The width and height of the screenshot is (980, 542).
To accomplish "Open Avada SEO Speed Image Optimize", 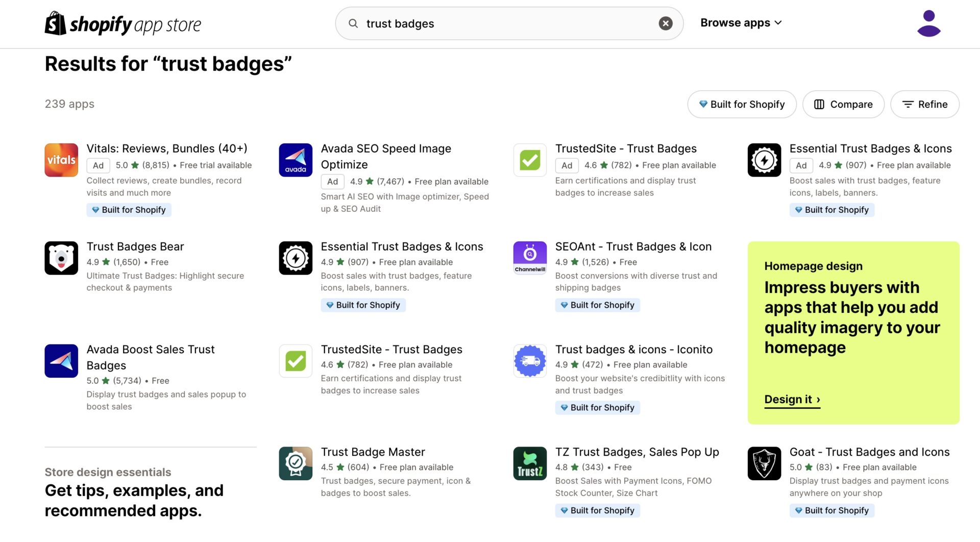I will (x=386, y=157).
